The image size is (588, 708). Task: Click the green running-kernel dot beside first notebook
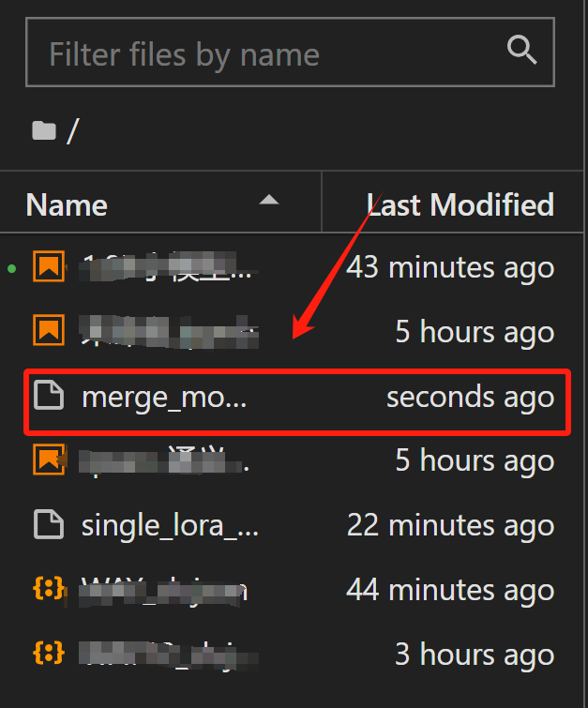[x=11, y=268]
